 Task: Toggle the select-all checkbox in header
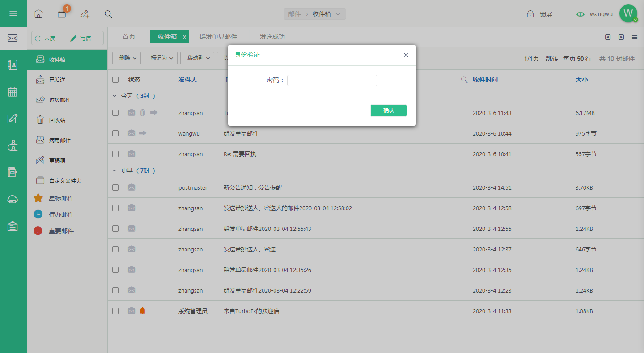pos(115,80)
